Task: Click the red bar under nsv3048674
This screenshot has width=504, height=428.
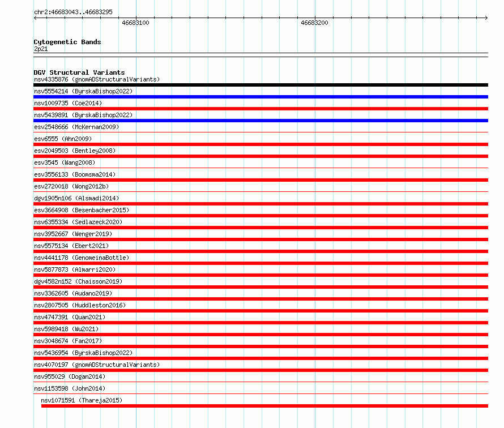Action: tap(260, 346)
